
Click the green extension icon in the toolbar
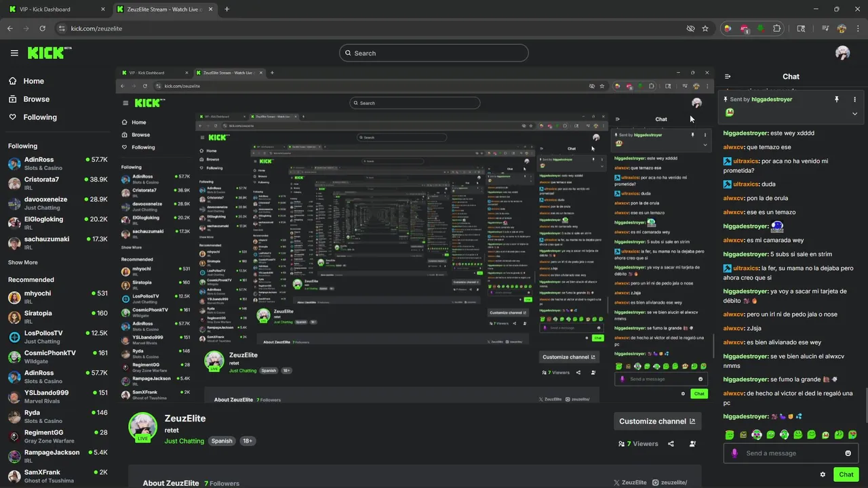(x=760, y=28)
